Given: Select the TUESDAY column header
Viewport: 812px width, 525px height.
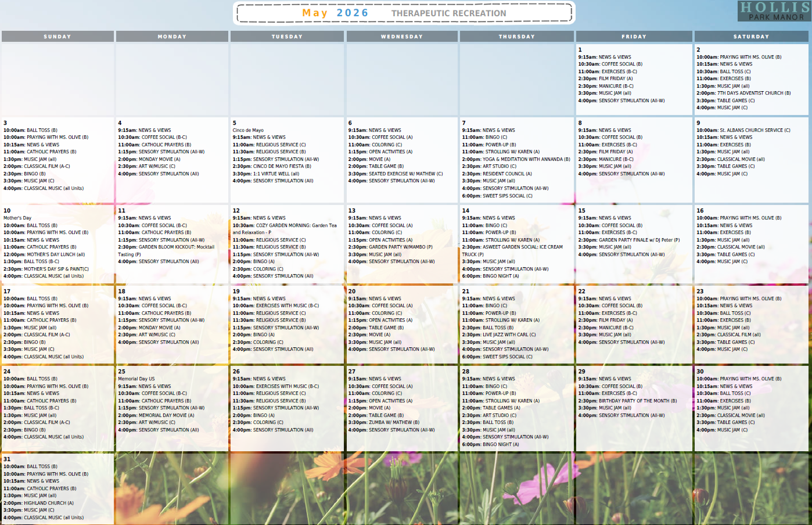Looking at the screenshot, I should (x=287, y=37).
